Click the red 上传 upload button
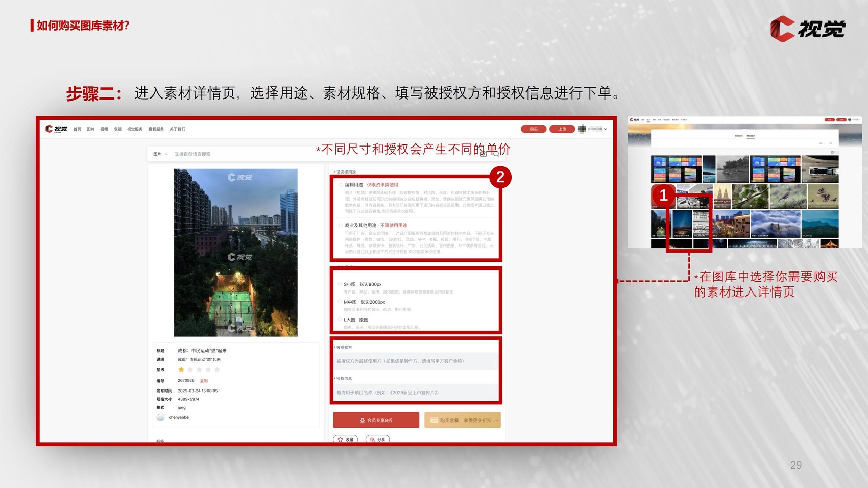This screenshot has height=488, width=868. (x=562, y=129)
